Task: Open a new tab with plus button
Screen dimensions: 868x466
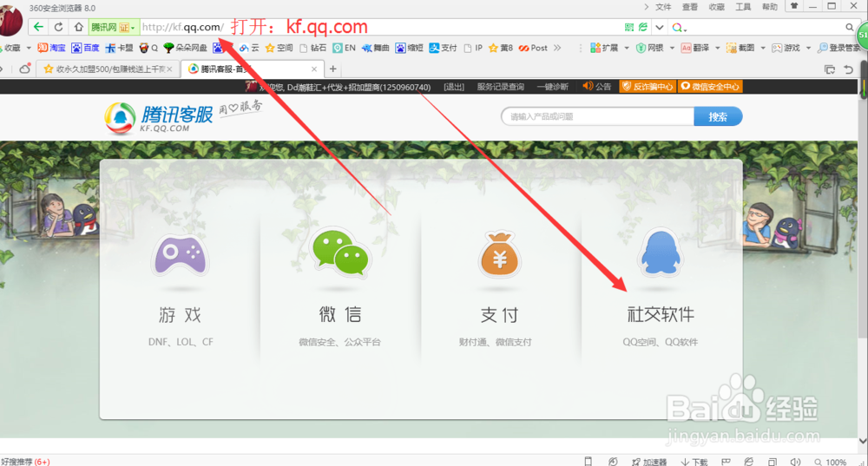Action: [332, 69]
